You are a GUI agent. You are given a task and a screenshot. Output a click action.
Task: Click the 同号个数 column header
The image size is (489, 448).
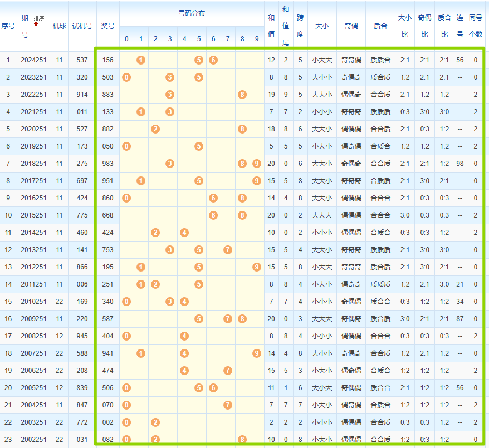475,26
